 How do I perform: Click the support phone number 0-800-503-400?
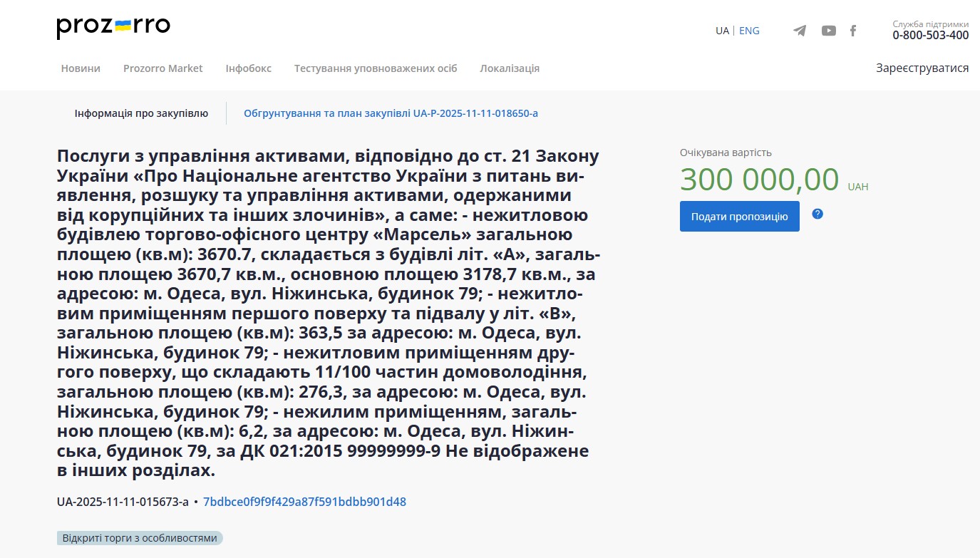[930, 35]
